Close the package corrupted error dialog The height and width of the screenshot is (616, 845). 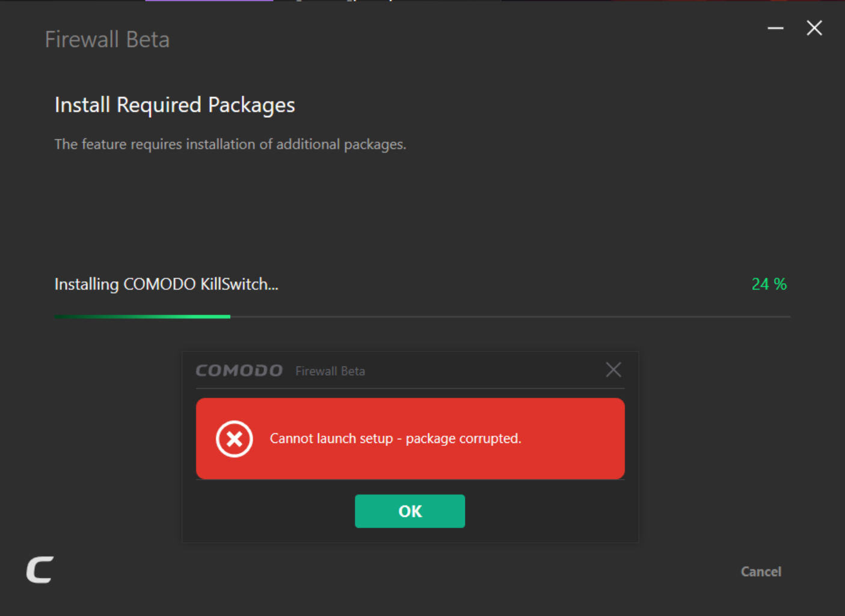613,370
